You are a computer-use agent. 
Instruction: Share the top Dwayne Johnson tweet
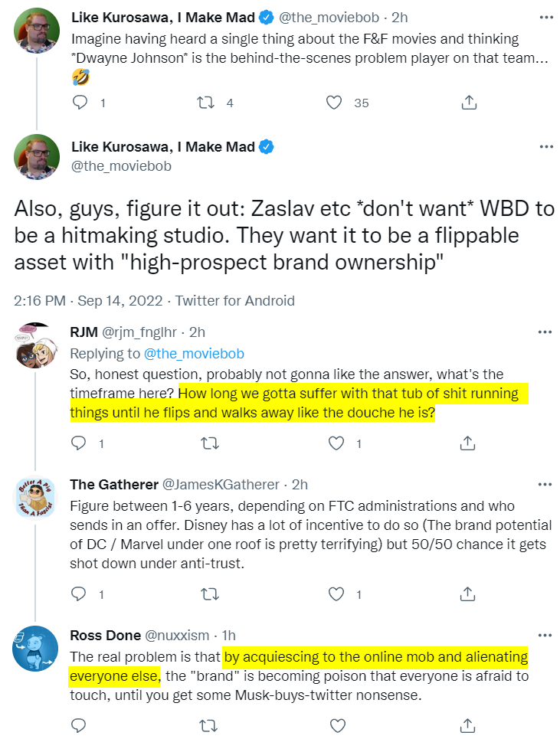coord(468,103)
